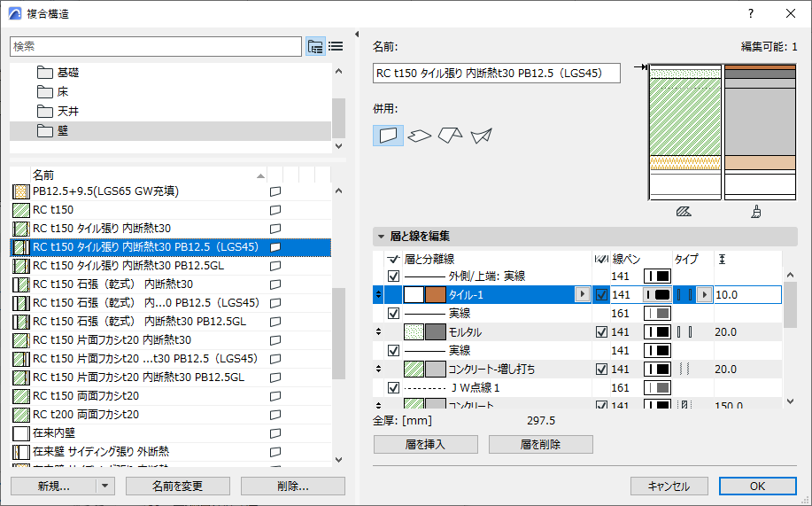Viewport: 812px width, 506px height.
Task: Select RC t150 タイル張り 内断熱t30 PB12.5GL
Action: [171, 266]
